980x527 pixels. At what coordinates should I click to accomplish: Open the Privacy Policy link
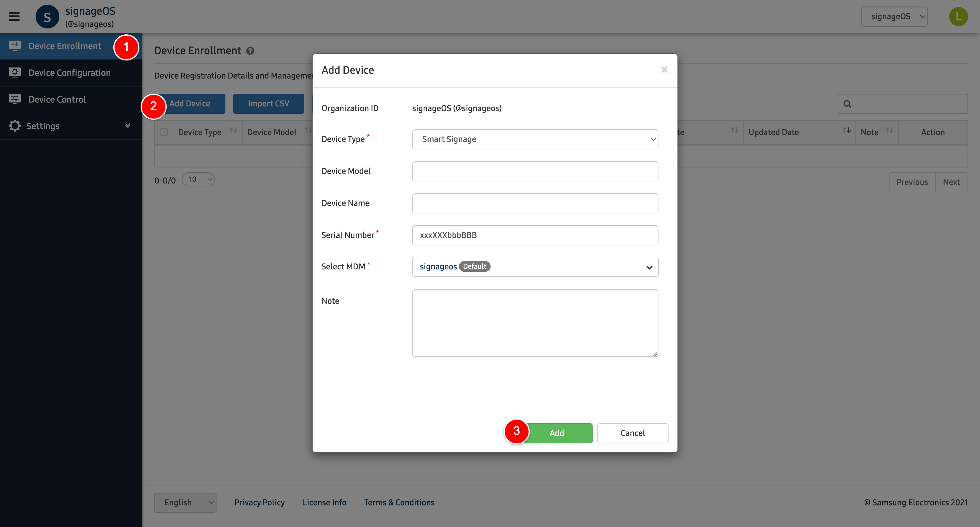click(260, 502)
